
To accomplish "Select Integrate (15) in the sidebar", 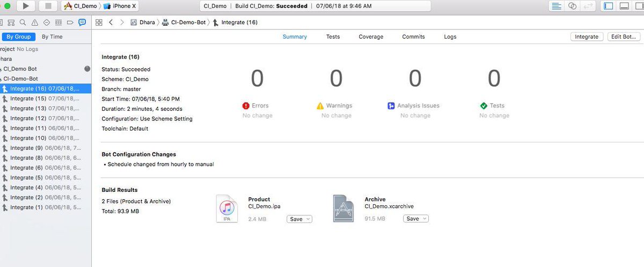I will pyautogui.click(x=46, y=98).
